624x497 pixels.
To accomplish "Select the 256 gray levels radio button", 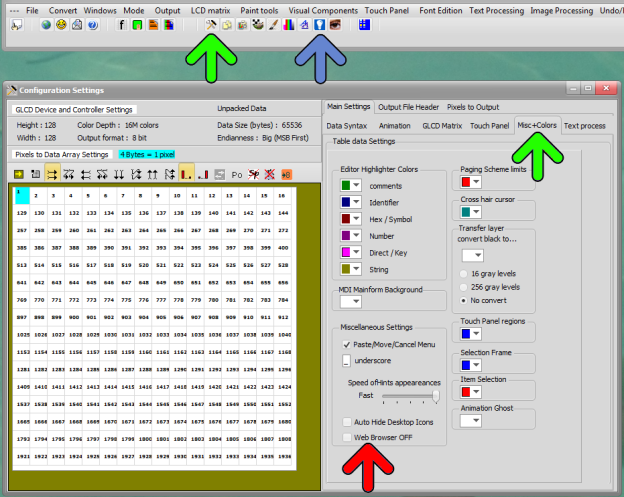I will pyautogui.click(x=465, y=286).
